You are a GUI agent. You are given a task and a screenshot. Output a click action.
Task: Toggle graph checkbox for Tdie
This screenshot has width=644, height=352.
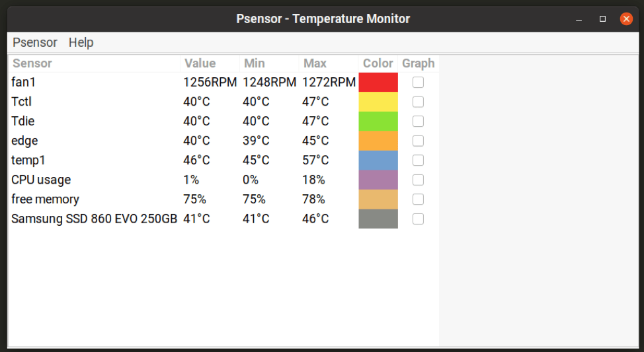point(418,121)
